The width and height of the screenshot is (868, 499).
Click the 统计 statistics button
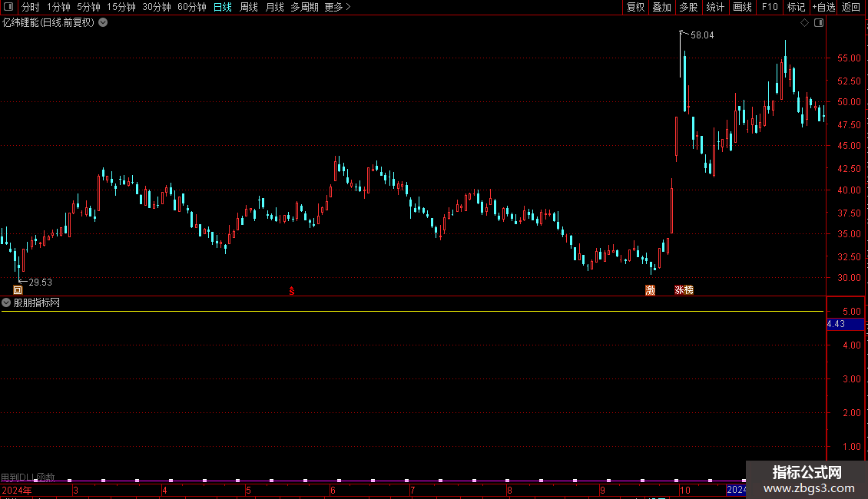[714, 7]
